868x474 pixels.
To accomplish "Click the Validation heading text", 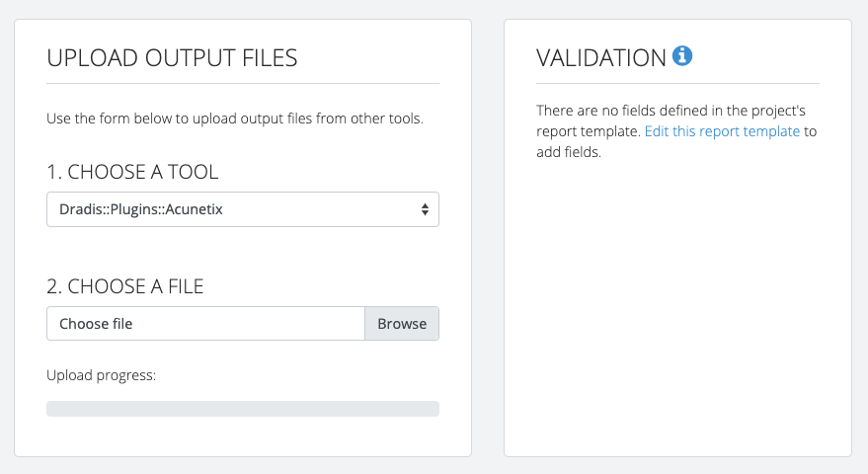I will tap(601, 58).
